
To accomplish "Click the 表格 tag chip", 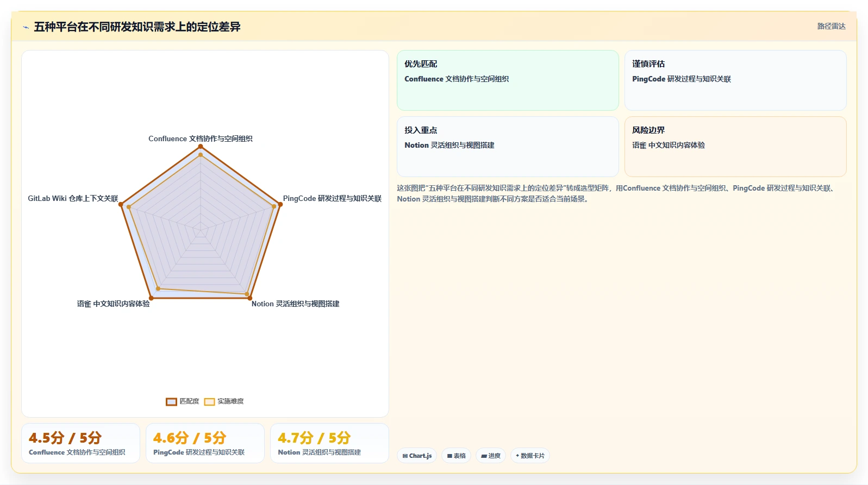I will pyautogui.click(x=456, y=456).
